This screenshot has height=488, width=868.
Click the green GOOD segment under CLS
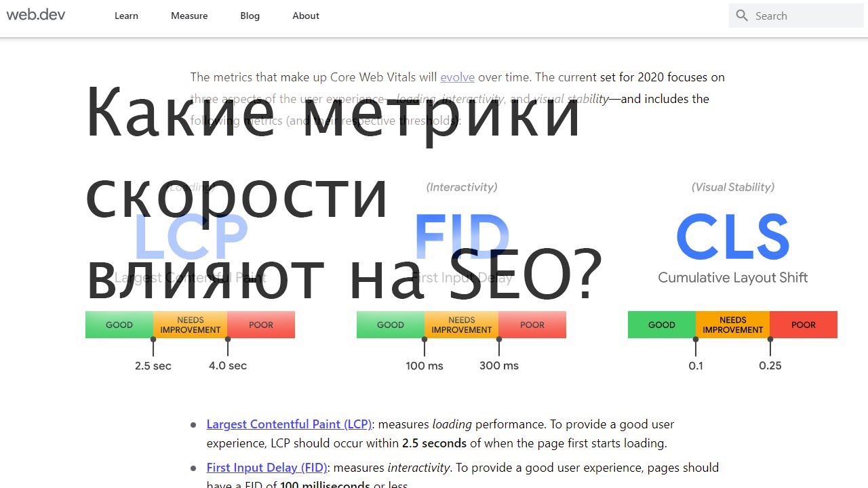[662, 325]
